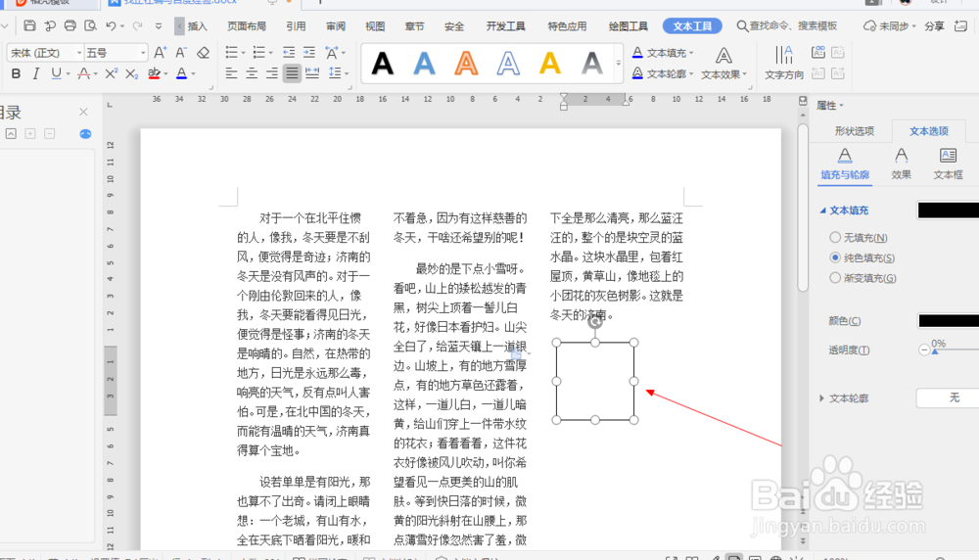Click the Save icon in quick toolbar
Viewport: 979px width, 560px height.
coord(29,25)
